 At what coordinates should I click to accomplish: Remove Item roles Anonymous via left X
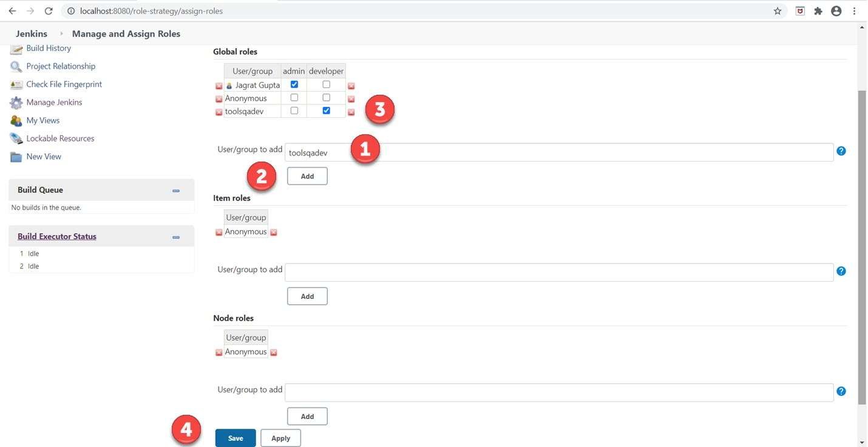[219, 233]
